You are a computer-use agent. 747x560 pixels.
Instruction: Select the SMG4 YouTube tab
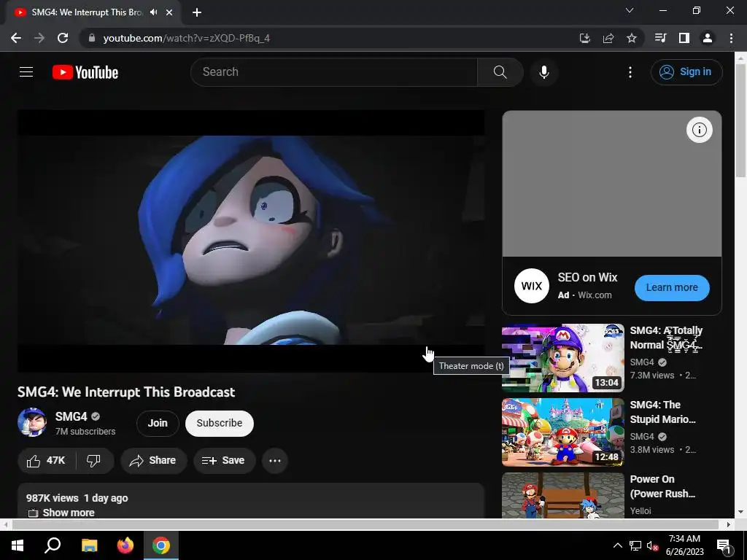93,12
